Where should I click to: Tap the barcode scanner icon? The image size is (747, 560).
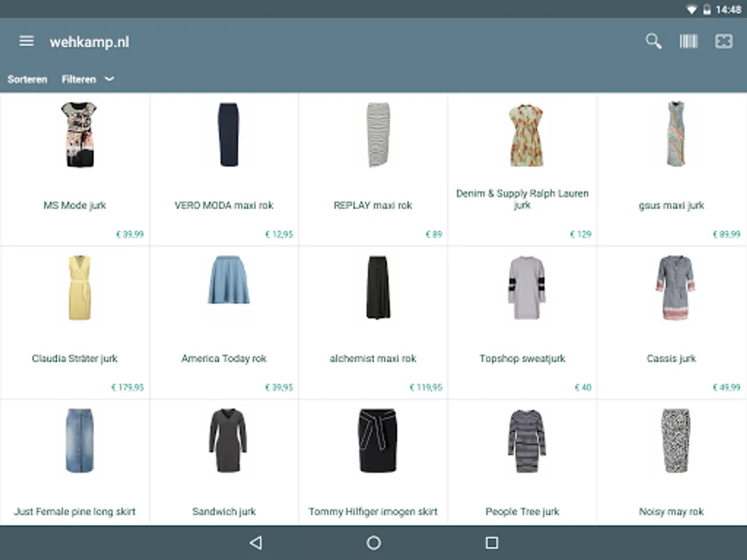click(x=688, y=42)
